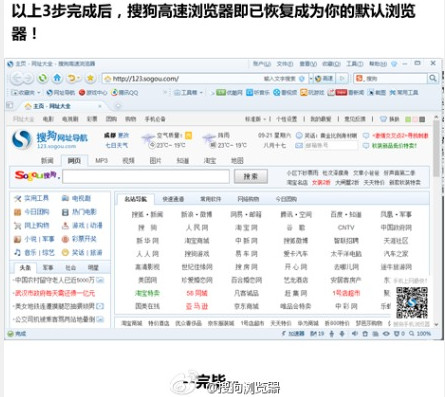This screenshot has width=445, height=397.
Task: Click the Sogou web search input box
Action: click(146, 177)
